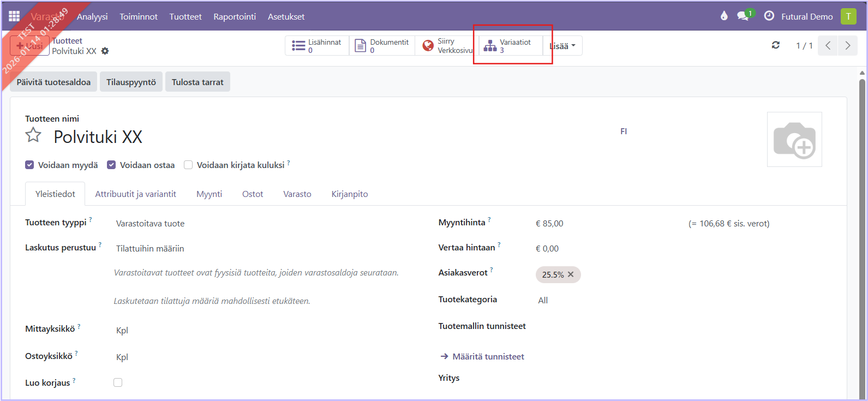Image resolution: width=868 pixels, height=401 pixels.
Task: Enable Voidaan kirjata kuluksi checkbox
Action: (x=188, y=165)
